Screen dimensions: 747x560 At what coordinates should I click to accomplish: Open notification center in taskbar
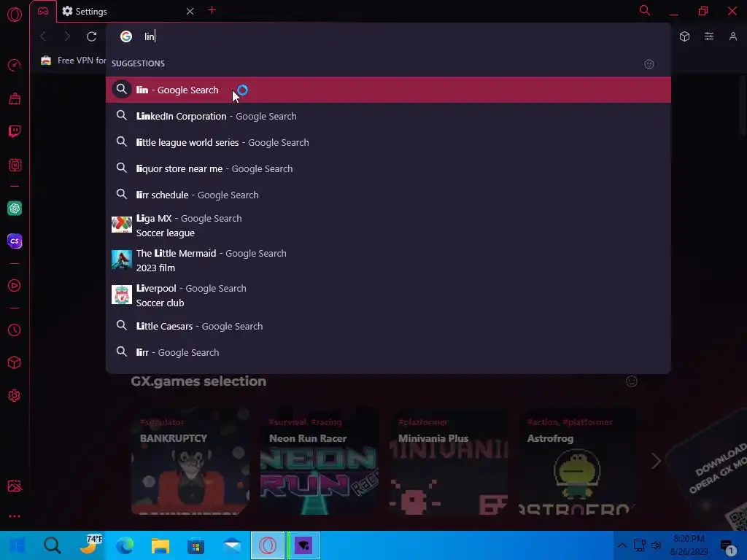click(x=728, y=547)
